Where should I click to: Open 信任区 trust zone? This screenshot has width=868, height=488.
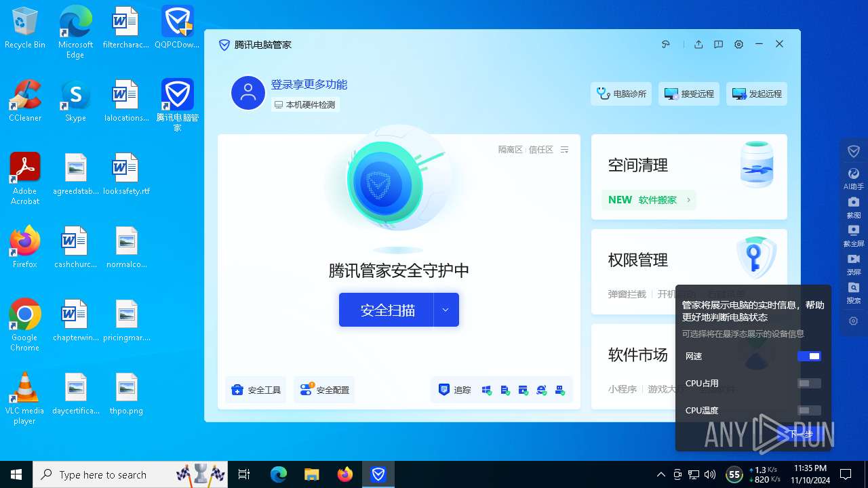(x=540, y=150)
